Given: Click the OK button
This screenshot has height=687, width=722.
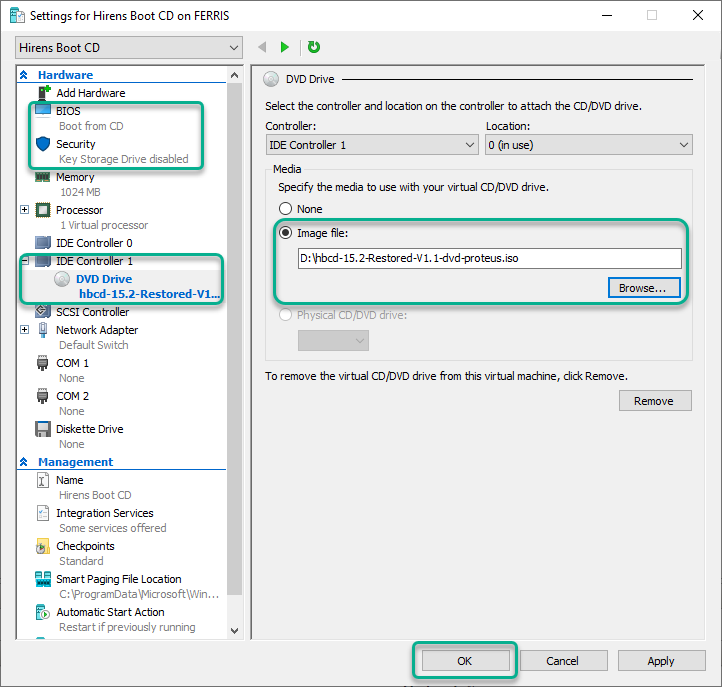Looking at the screenshot, I should coord(466,661).
